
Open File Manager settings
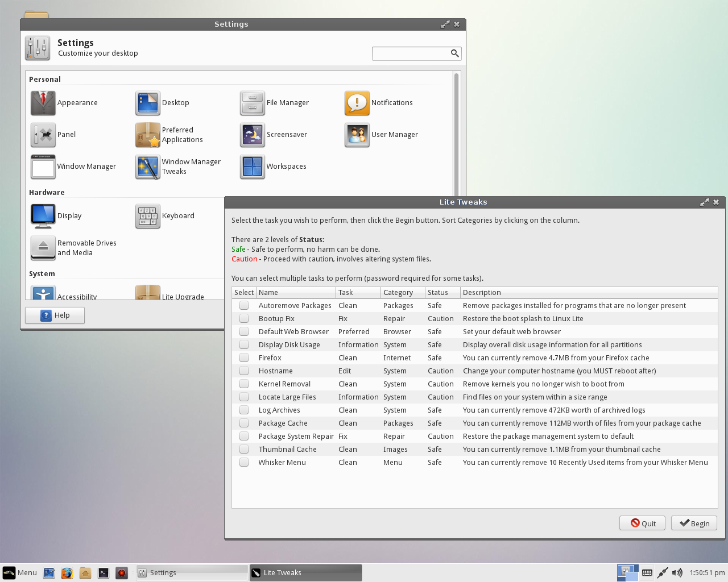coord(274,103)
